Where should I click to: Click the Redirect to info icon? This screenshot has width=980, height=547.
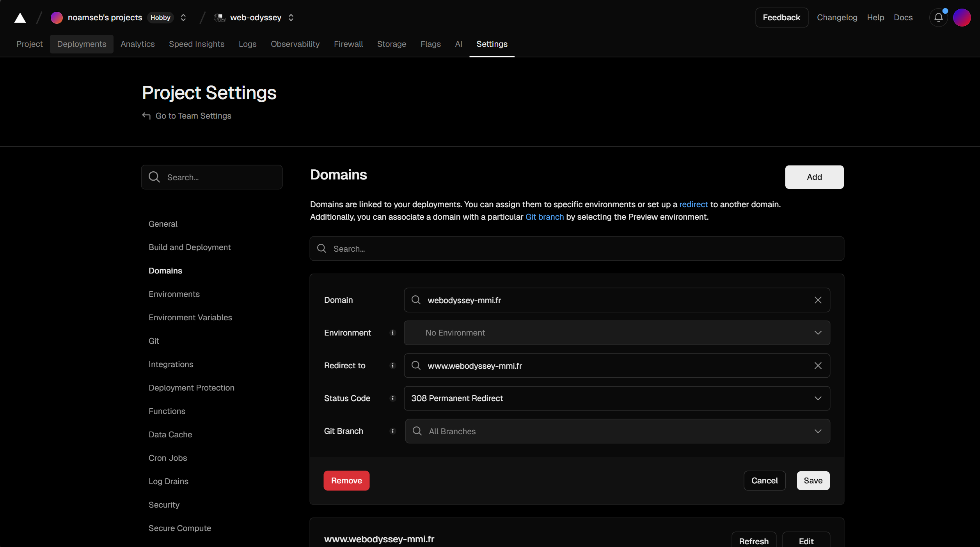[393, 366]
